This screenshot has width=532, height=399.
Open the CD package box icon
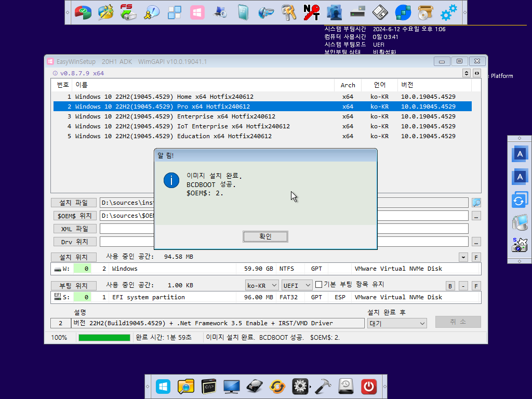point(426,12)
